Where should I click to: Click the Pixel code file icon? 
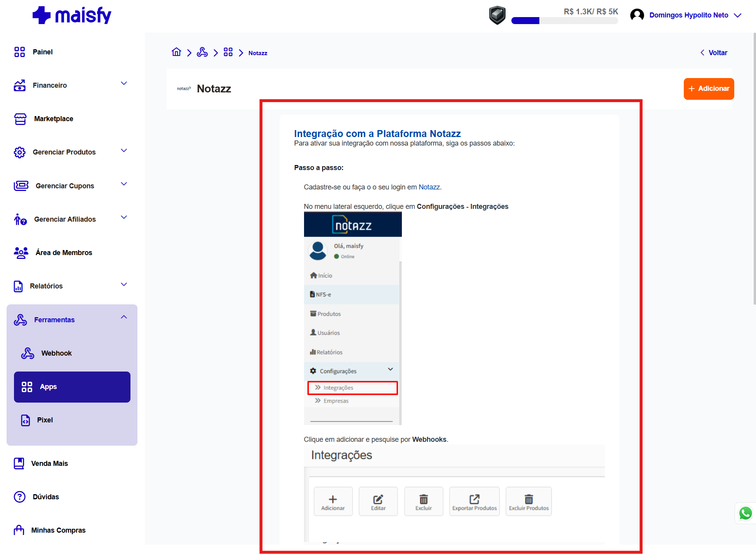(x=26, y=420)
